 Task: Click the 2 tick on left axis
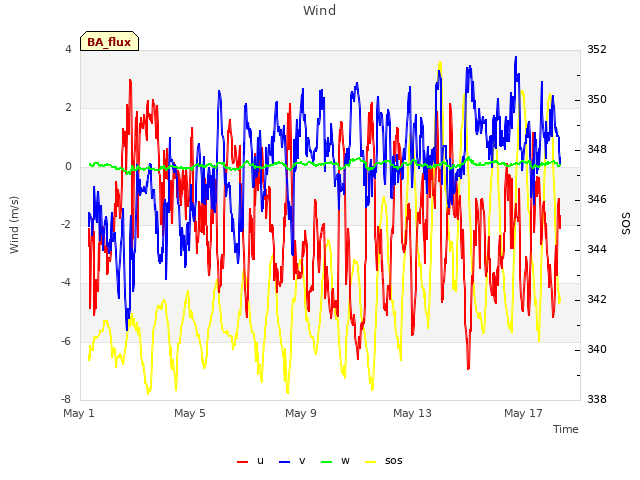(68, 108)
